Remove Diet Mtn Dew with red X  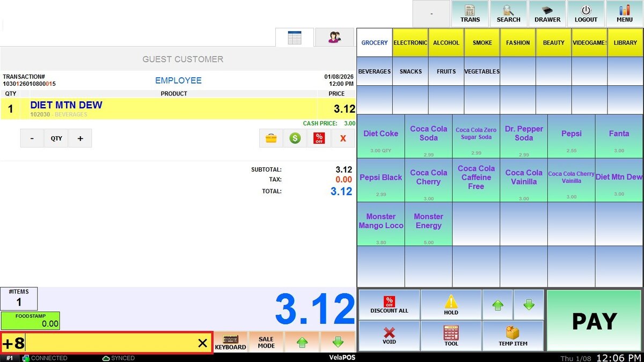pos(343,138)
